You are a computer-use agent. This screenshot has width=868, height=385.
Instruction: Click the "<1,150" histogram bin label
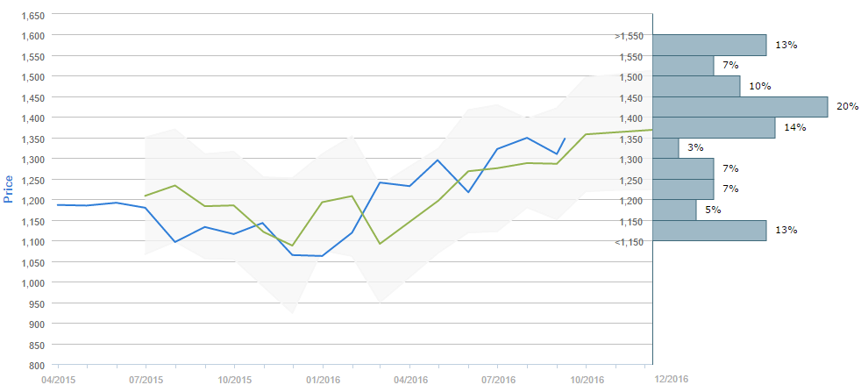pos(630,241)
